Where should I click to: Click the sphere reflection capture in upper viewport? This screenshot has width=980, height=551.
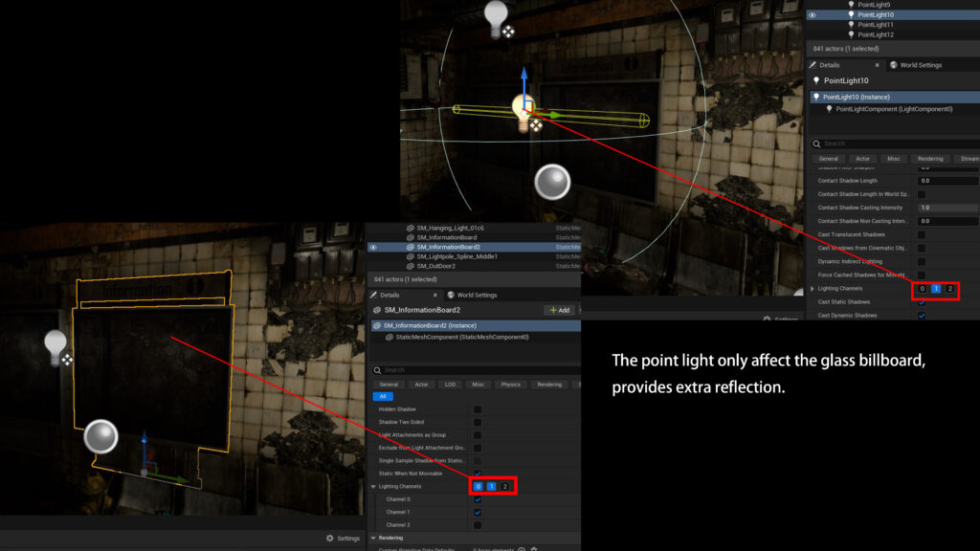tap(552, 183)
